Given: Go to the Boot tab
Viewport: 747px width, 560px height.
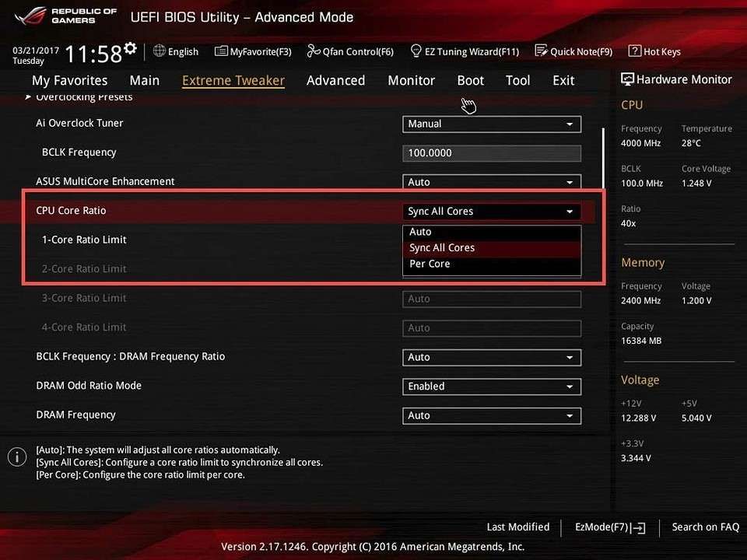Looking at the screenshot, I should click(x=470, y=80).
